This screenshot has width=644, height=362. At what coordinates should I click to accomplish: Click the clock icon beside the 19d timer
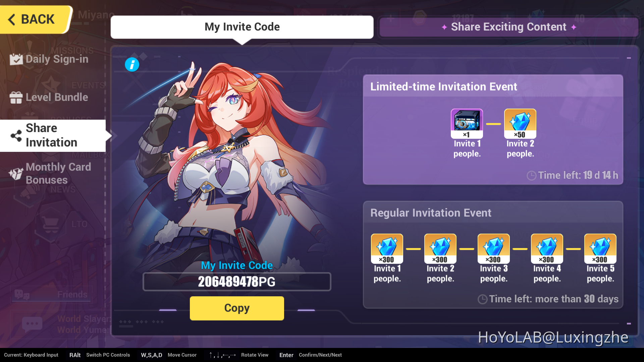point(531,175)
